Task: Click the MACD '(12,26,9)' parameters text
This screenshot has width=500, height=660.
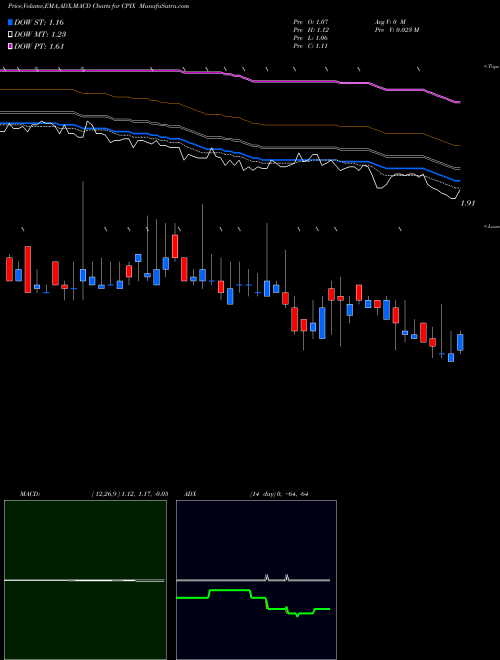Action: 105,494
